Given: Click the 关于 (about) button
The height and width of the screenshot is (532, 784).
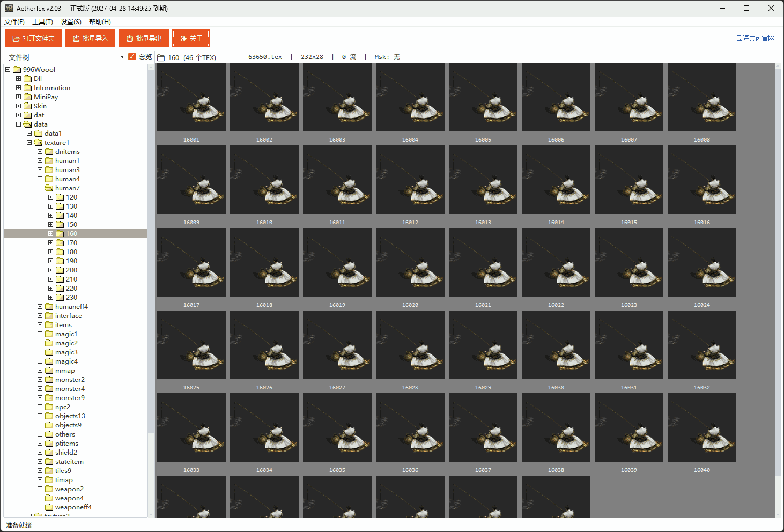Looking at the screenshot, I should pyautogui.click(x=191, y=39).
